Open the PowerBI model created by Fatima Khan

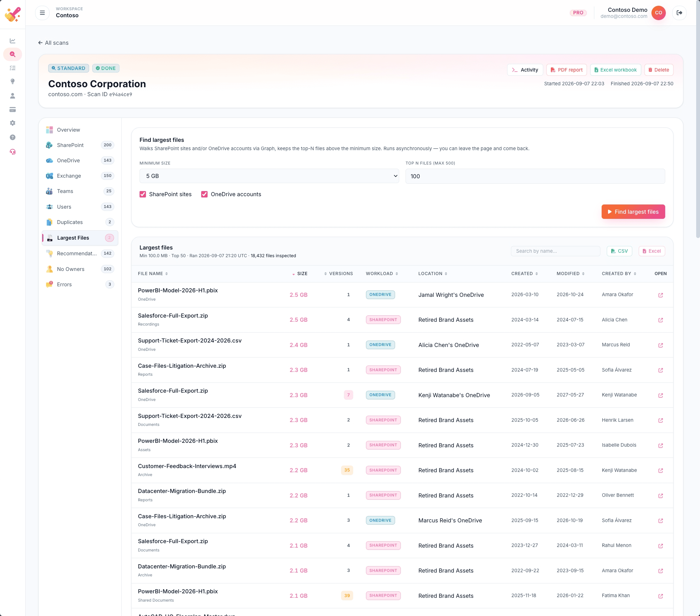tap(660, 596)
